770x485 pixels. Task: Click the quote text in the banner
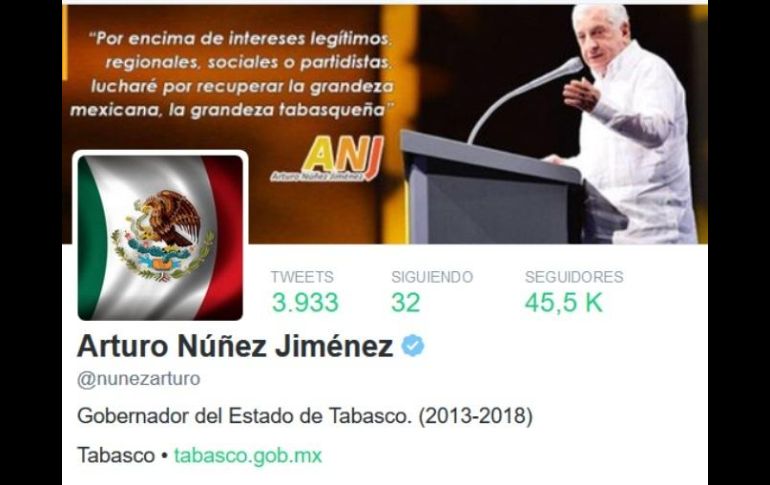(x=233, y=74)
